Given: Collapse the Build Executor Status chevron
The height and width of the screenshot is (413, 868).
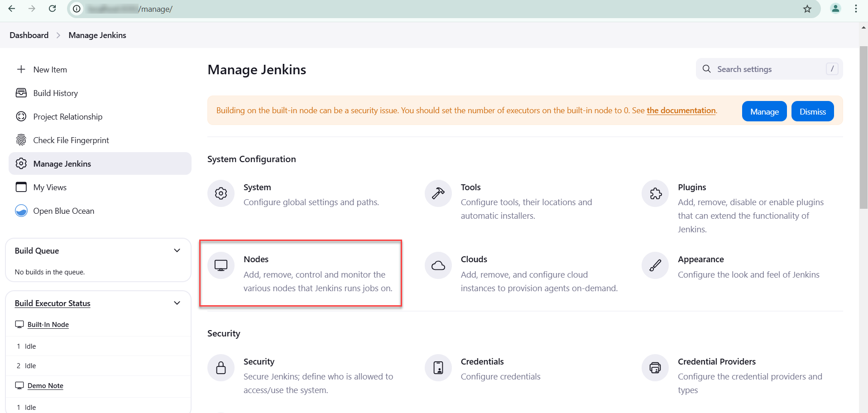Looking at the screenshot, I should (x=177, y=303).
